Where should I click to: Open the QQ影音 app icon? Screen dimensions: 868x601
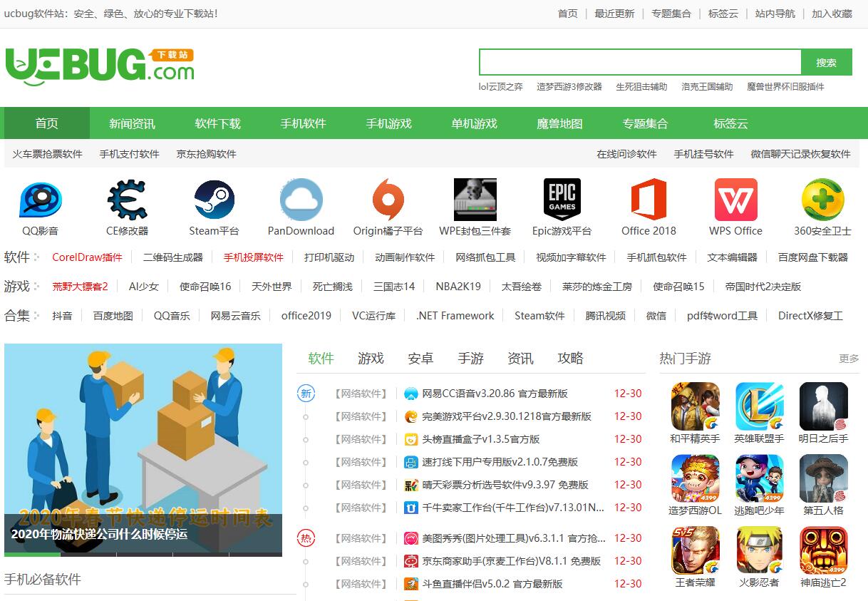click(41, 200)
